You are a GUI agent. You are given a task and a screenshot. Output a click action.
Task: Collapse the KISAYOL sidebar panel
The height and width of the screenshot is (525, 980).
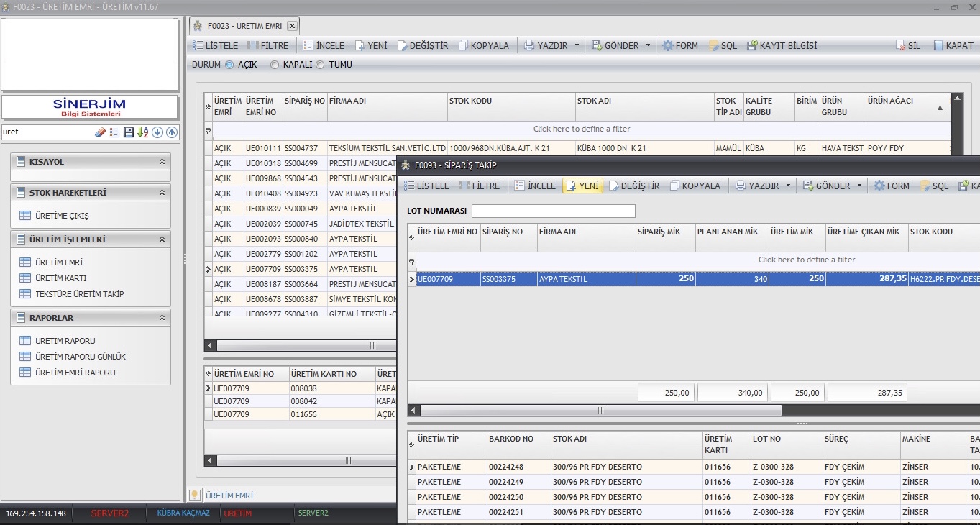coord(162,162)
